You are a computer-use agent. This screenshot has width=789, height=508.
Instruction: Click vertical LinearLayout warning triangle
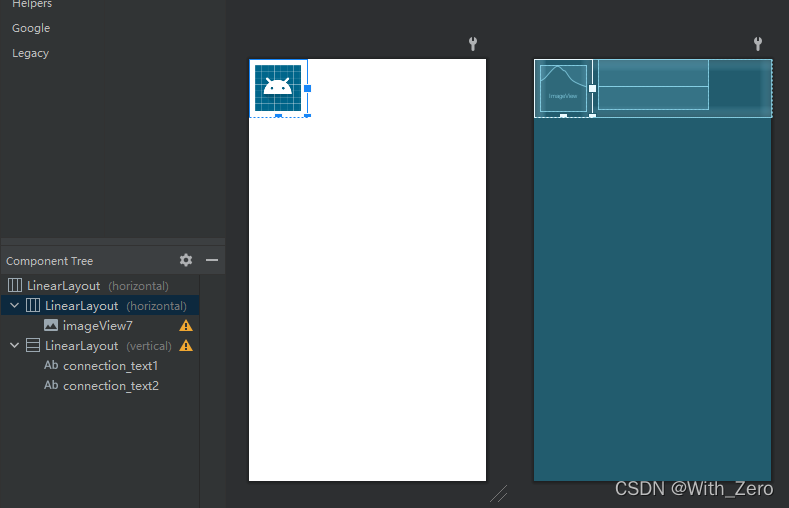click(x=186, y=346)
